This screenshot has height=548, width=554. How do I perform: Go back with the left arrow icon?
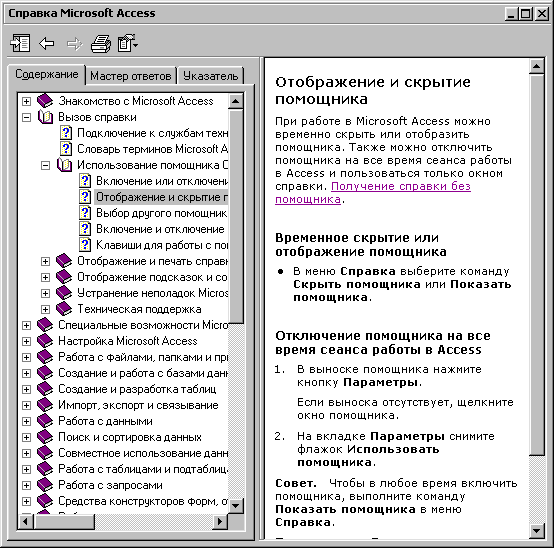coord(47,44)
